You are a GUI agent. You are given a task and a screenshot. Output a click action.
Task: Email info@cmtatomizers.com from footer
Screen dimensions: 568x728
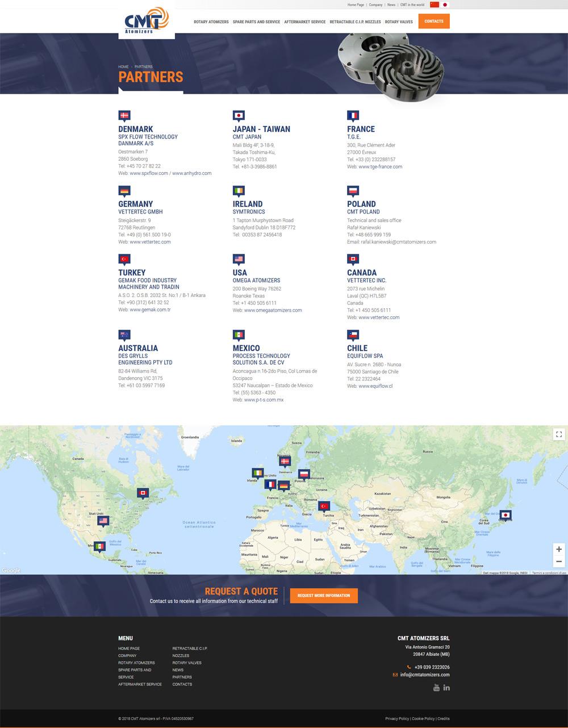[425, 675]
